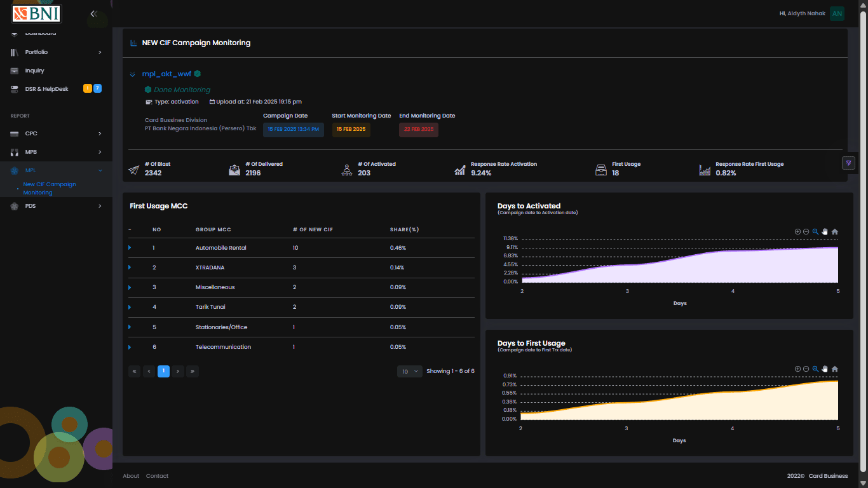The width and height of the screenshot is (868, 488).
Task: Go to next page of MCC table
Action: (x=178, y=371)
